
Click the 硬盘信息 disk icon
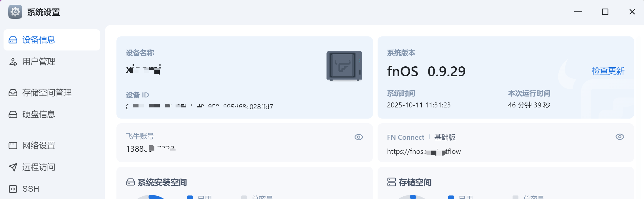tap(13, 114)
